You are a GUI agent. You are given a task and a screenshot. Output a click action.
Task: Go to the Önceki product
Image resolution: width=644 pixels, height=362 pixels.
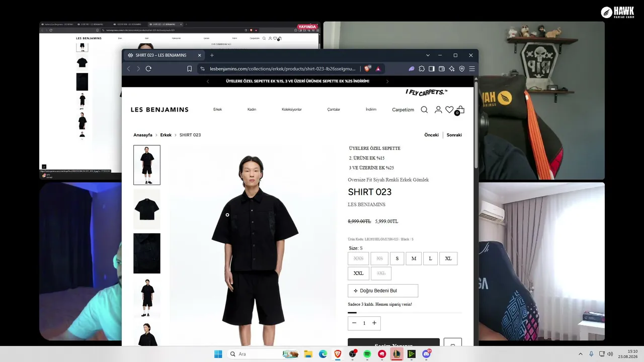[431, 135]
